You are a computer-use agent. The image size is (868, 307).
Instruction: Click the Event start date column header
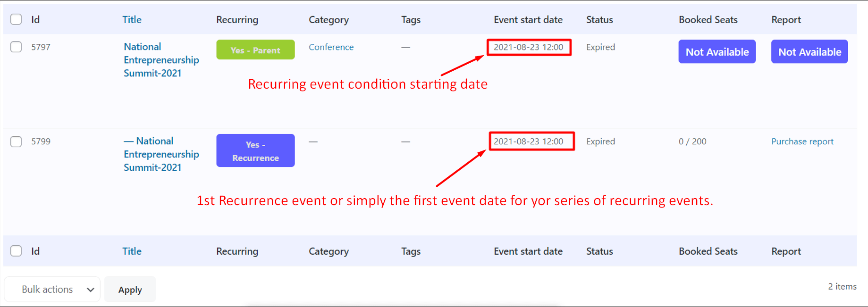528,19
